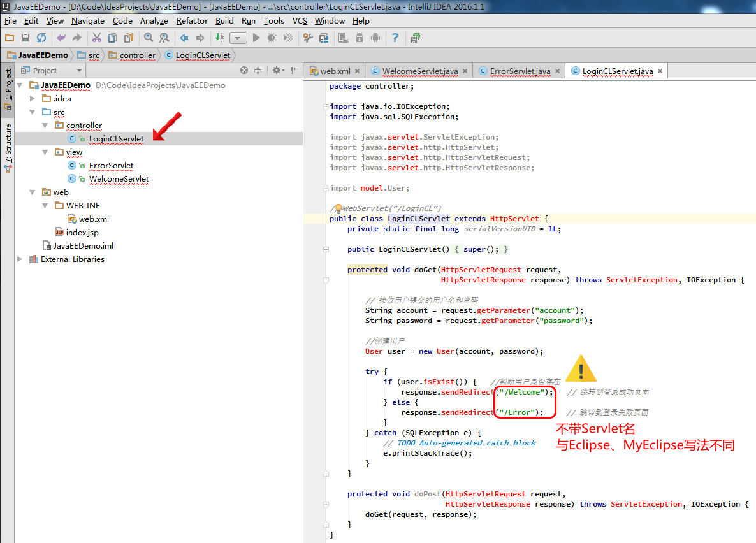756x543 pixels.
Task: Collapse the web folder node
Action: tap(33, 192)
